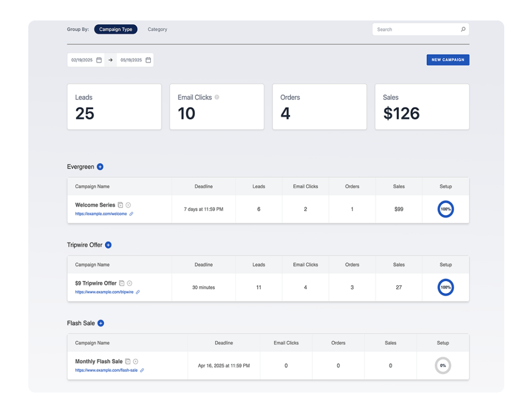Click the plus icon next to Flash Sale
This screenshot has width=532, height=413.
click(101, 323)
